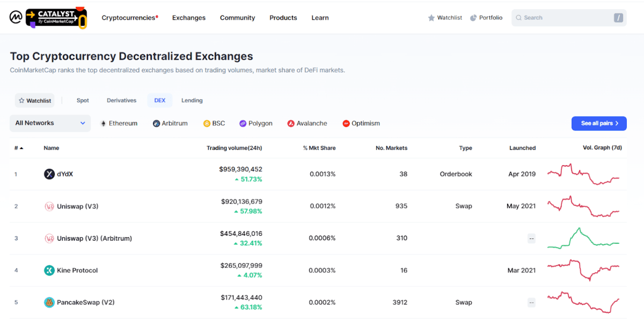Choose the Avalanche network icon
Screen dimensions: 644x321
pos(291,123)
